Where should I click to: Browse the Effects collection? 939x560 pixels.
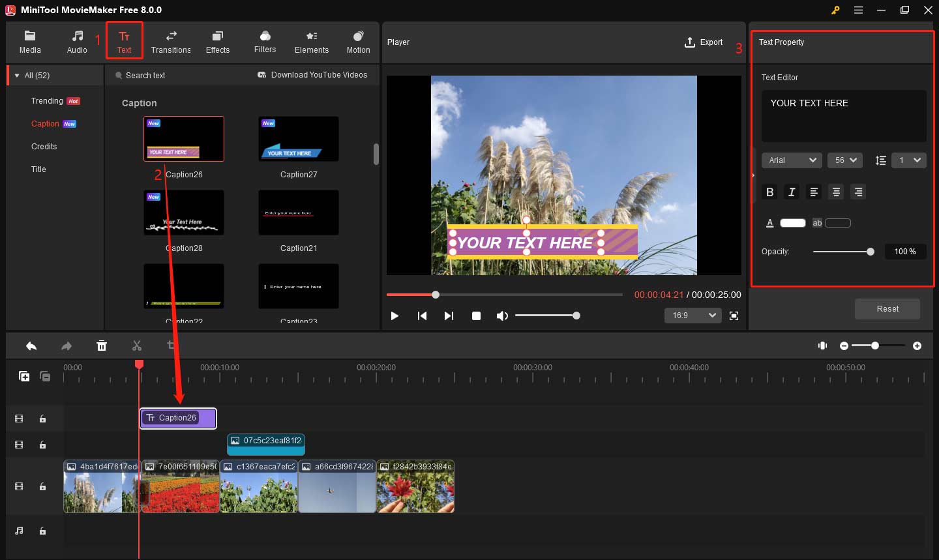[217, 42]
